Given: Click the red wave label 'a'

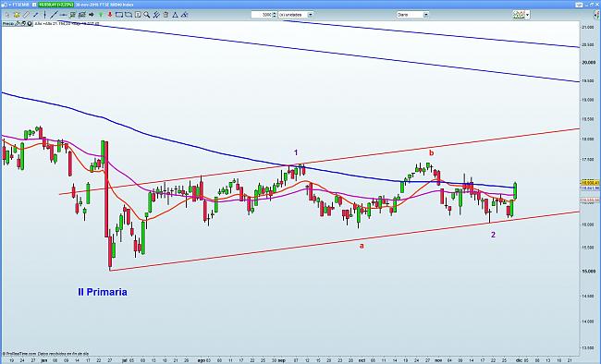Looking at the screenshot, I should click(x=361, y=246).
